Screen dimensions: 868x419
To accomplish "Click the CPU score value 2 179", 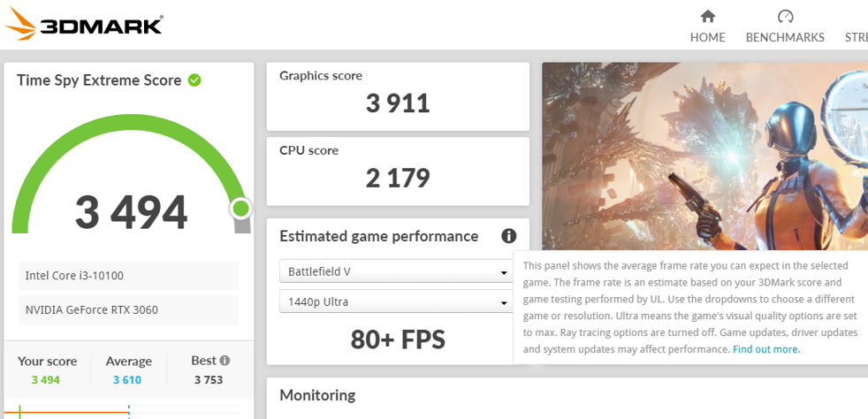I will 398,178.
